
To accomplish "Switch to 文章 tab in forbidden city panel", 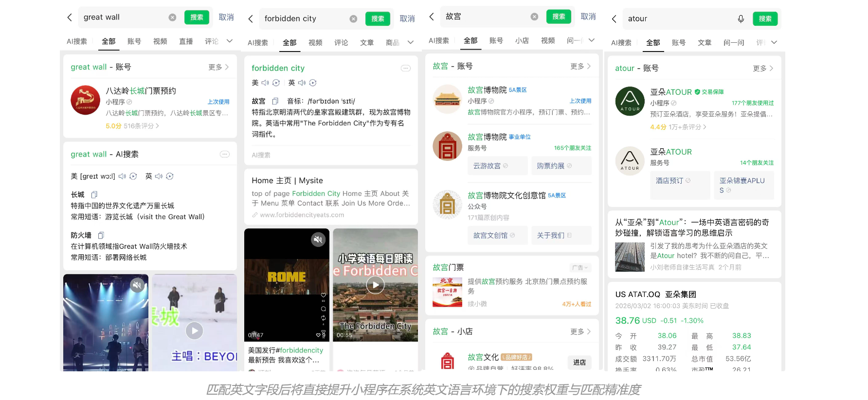I will tap(367, 43).
